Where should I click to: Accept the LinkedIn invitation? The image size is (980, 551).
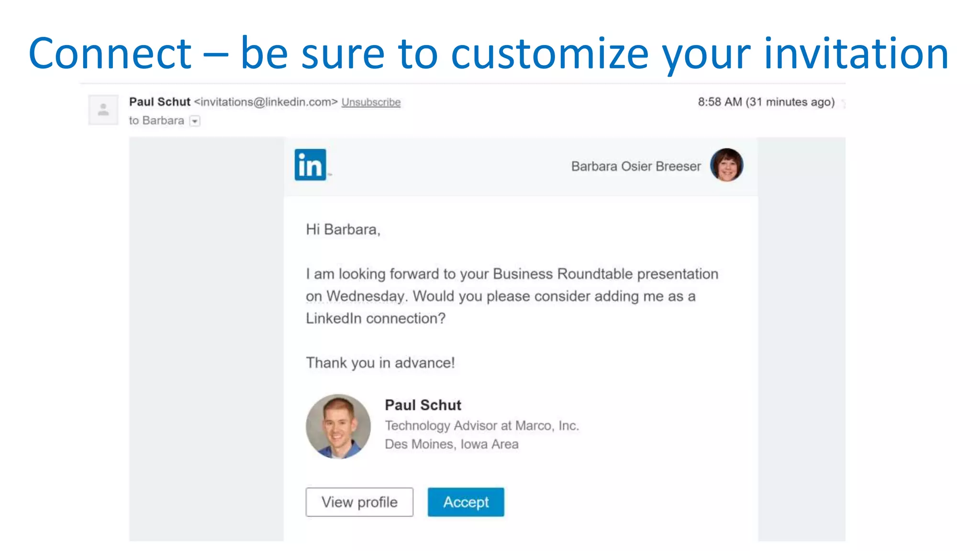click(466, 502)
